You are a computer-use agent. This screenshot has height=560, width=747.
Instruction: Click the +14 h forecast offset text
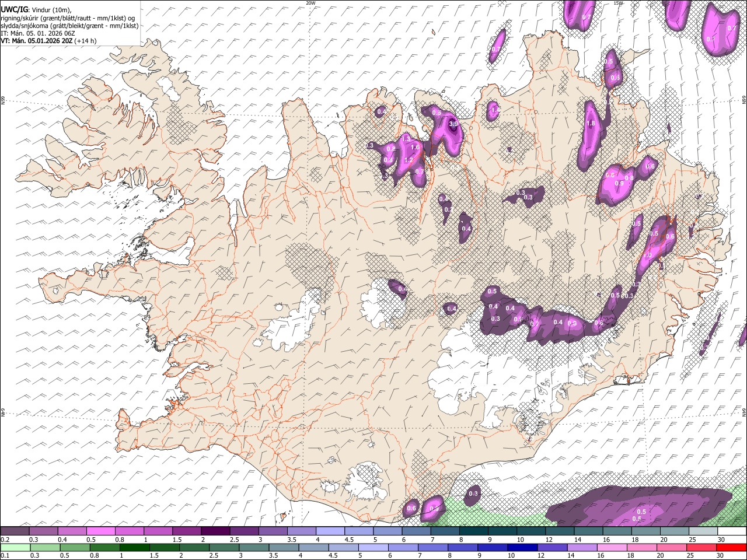86,41
